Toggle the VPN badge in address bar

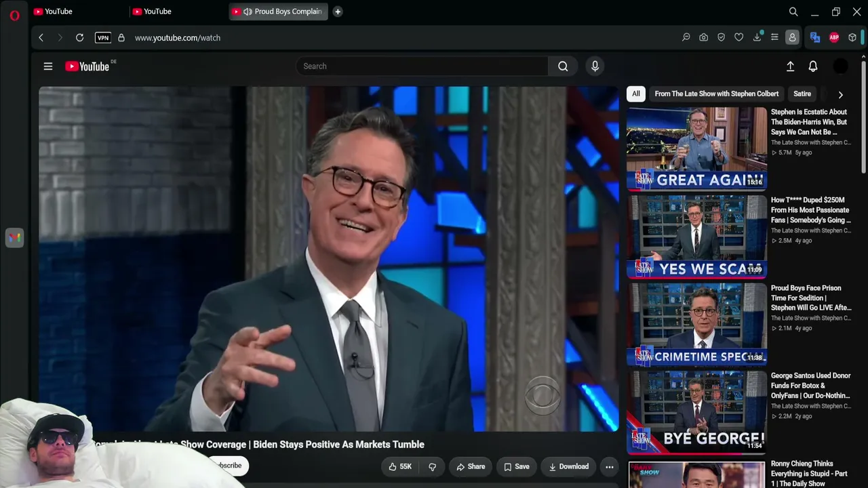(x=103, y=38)
